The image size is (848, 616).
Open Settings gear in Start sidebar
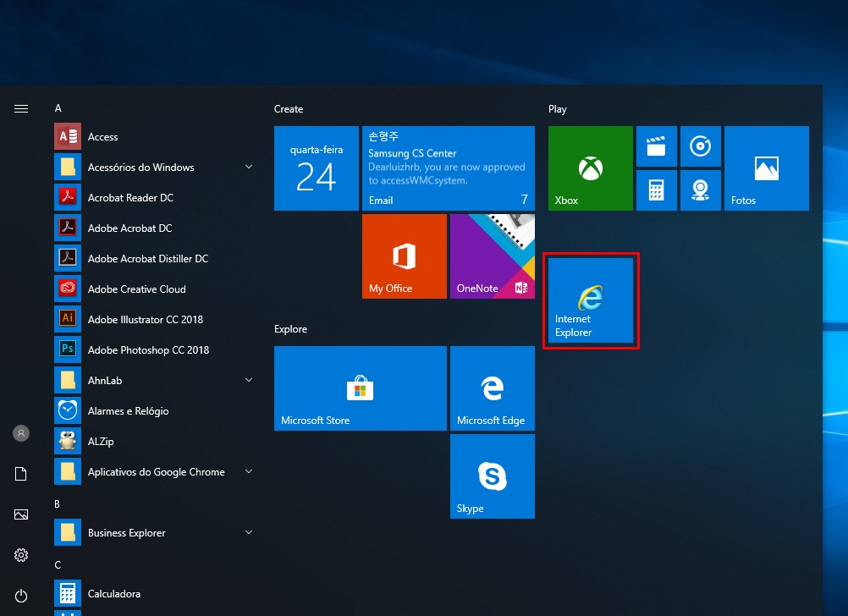[x=21, y=555]
